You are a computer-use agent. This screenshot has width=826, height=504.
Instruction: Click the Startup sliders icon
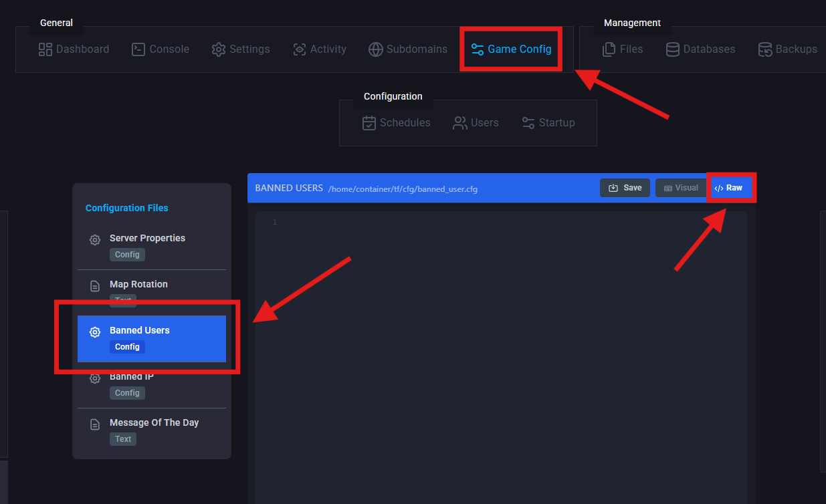(x=528, y=122)
